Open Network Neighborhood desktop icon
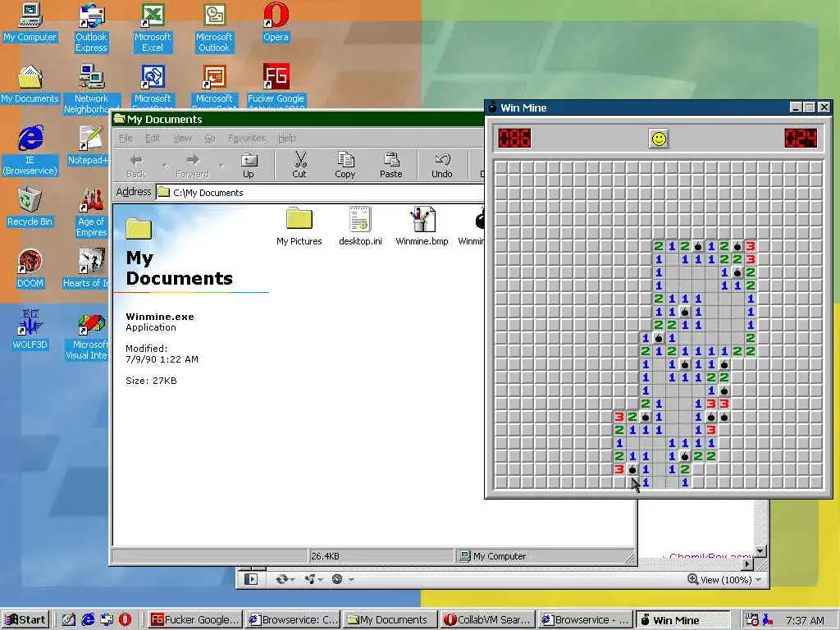 tap(91, 89)
